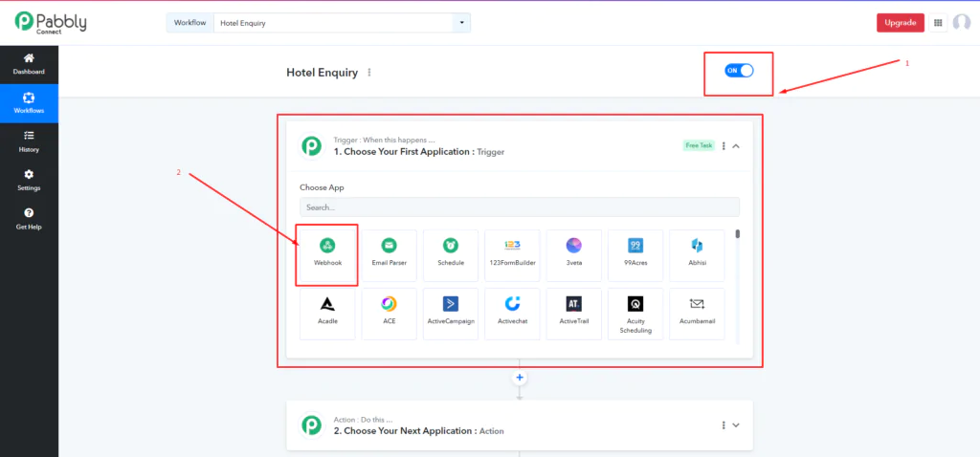Screen dimensions: 980x457
Task: Toggle the workflow ON switch
Action: point(739,71)
